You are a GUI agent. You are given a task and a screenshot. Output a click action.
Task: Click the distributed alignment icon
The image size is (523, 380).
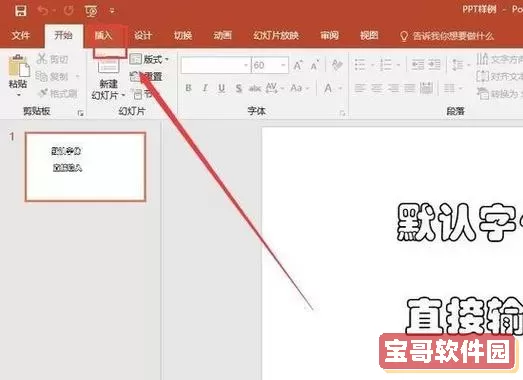pos(426,88)
